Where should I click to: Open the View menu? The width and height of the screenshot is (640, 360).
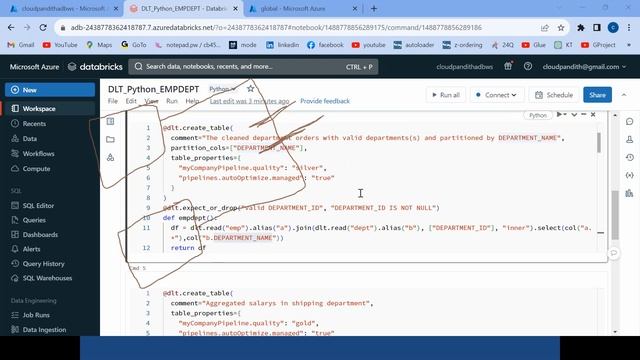click(151, 101)
